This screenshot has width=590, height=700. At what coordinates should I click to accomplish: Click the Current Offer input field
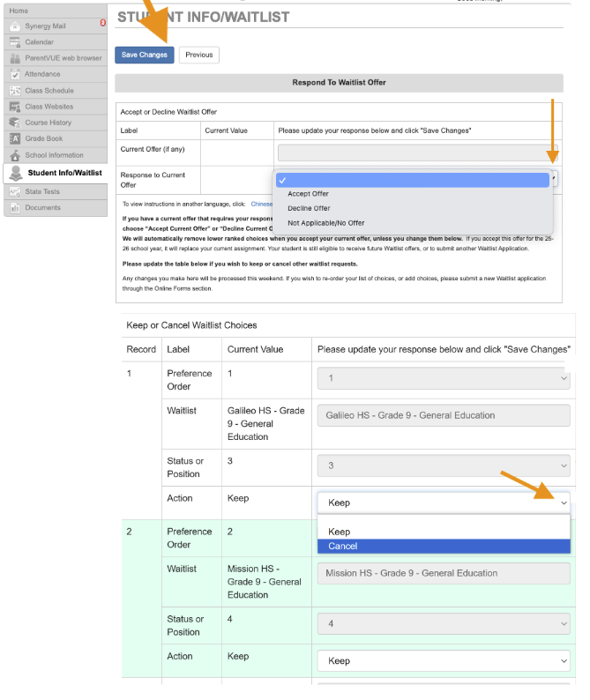[417, 153]
